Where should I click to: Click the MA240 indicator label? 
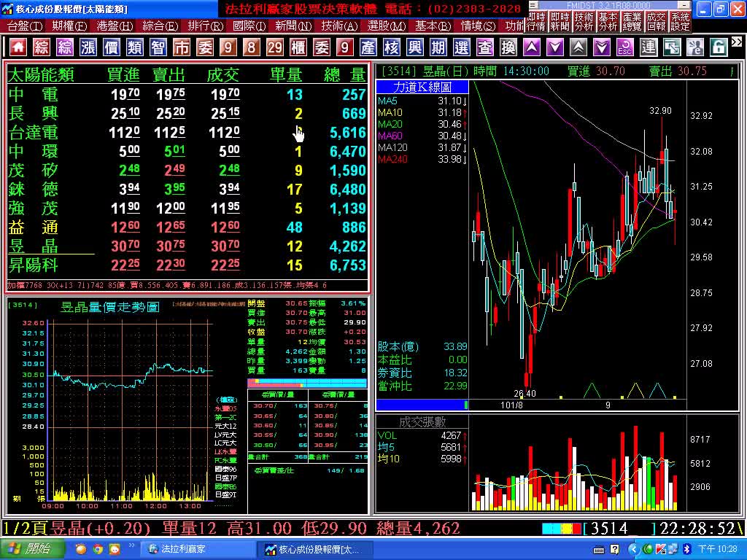pyautogui.click(x=392, y=160)
